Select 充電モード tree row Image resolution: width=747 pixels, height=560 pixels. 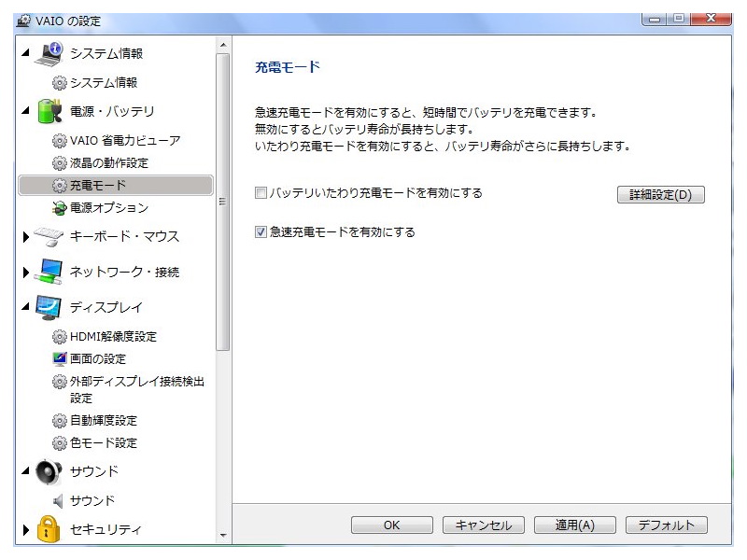click(x=115, y=186)
